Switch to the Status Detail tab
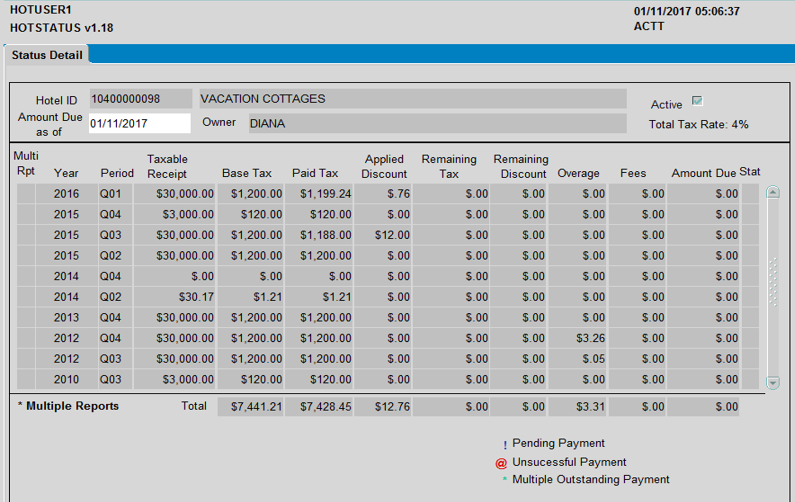This screenshot has height=502, width=795. click(47, 55)
